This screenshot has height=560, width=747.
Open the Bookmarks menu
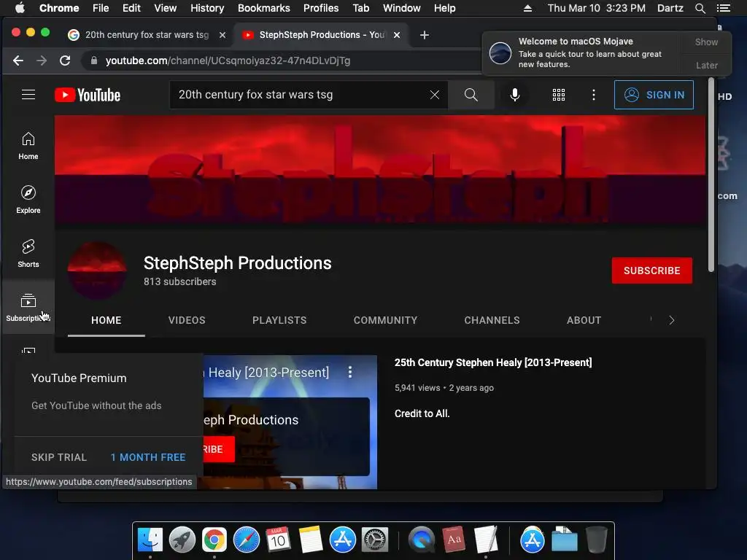264,8
